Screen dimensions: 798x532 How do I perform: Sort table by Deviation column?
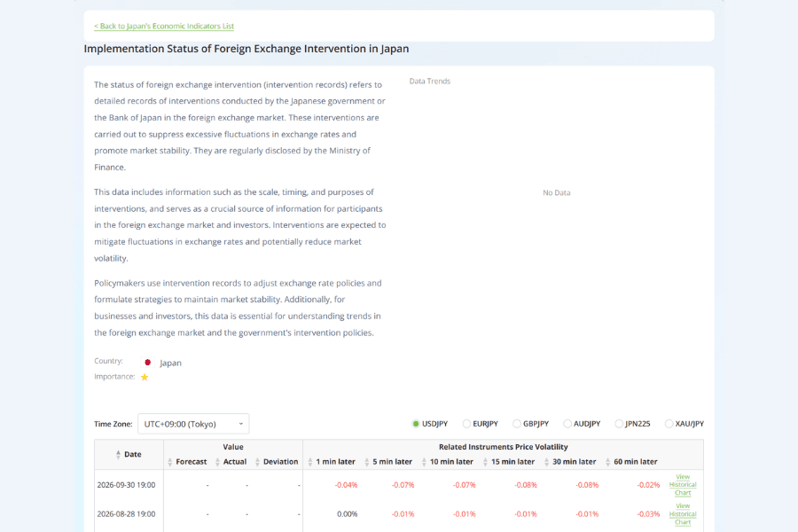point(277,462)
